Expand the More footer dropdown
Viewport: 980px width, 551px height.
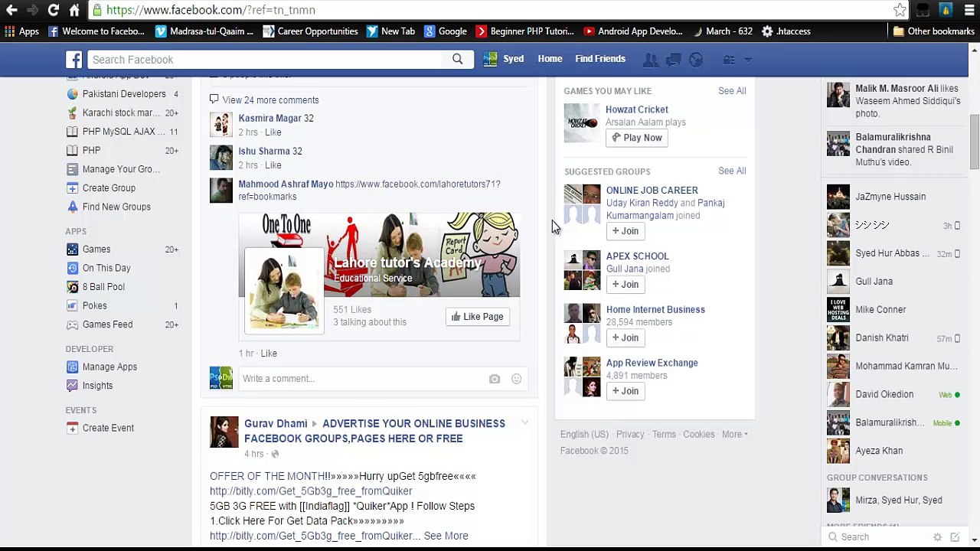click(735, 435)
